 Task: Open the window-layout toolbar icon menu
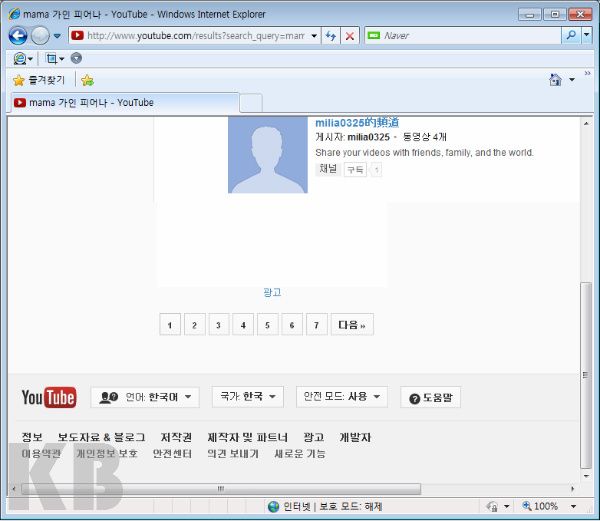pyautogui.click(x=54, y=59)
